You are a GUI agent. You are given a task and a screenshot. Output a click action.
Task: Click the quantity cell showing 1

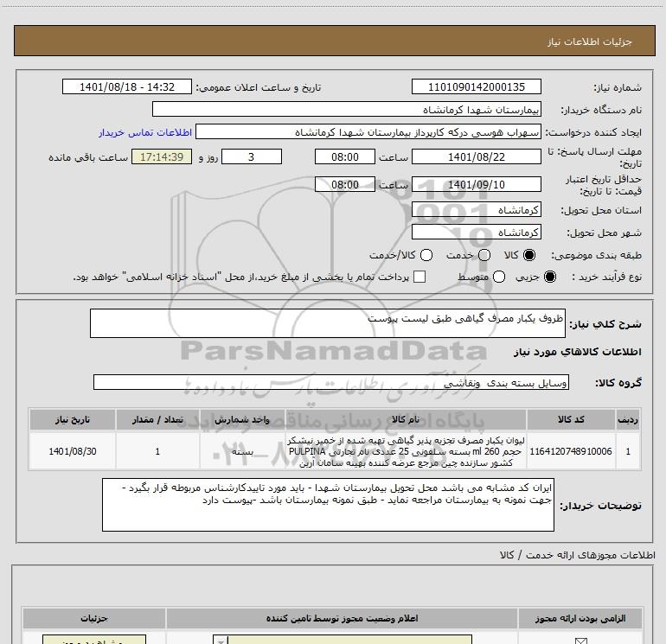[157, 451]
